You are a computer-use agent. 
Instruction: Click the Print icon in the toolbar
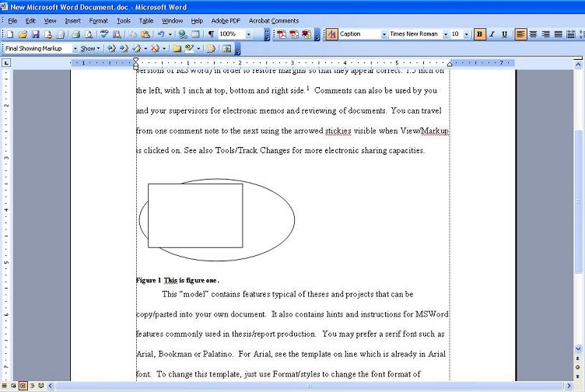pos(76,34)
